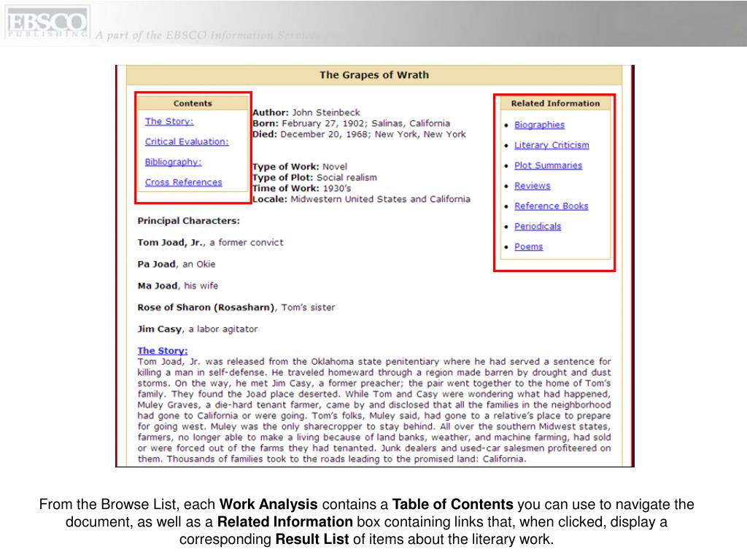Open Plot Summaries link
Screen dimensions: 747x560
(549, 166)
